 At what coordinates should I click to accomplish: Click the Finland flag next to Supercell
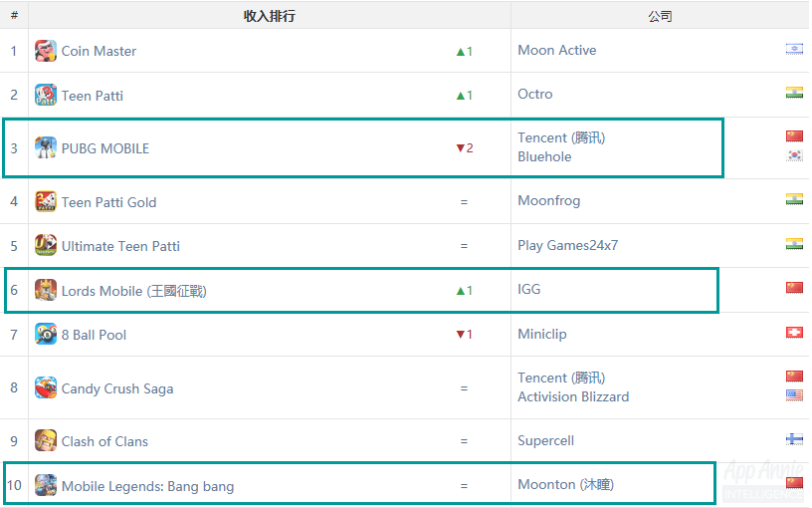pos(794,439)
